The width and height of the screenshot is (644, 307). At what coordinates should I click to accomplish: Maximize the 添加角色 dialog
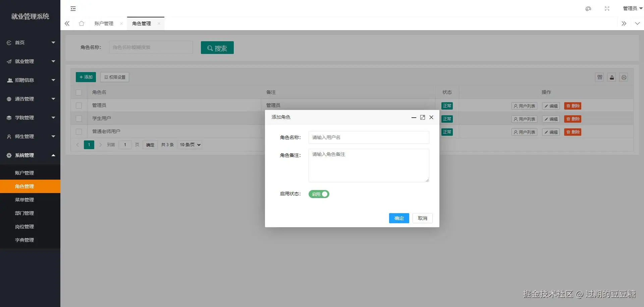[423, 117]
